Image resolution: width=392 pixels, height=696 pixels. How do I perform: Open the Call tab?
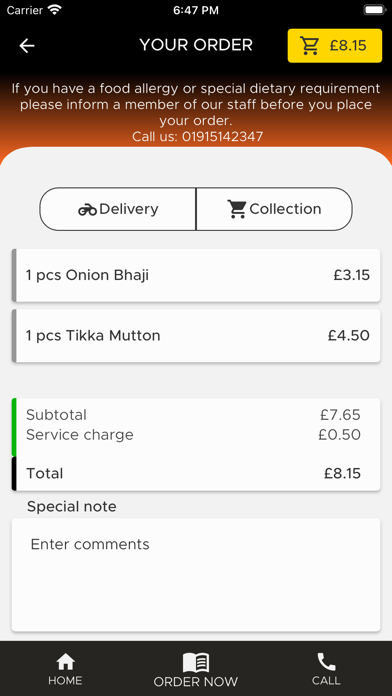326,668
